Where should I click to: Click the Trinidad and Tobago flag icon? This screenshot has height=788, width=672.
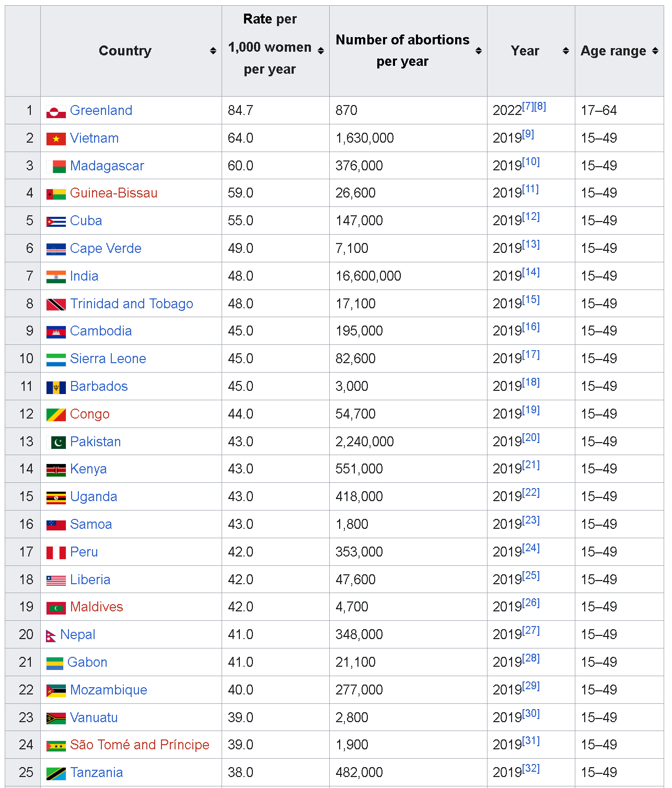[56, 305]
